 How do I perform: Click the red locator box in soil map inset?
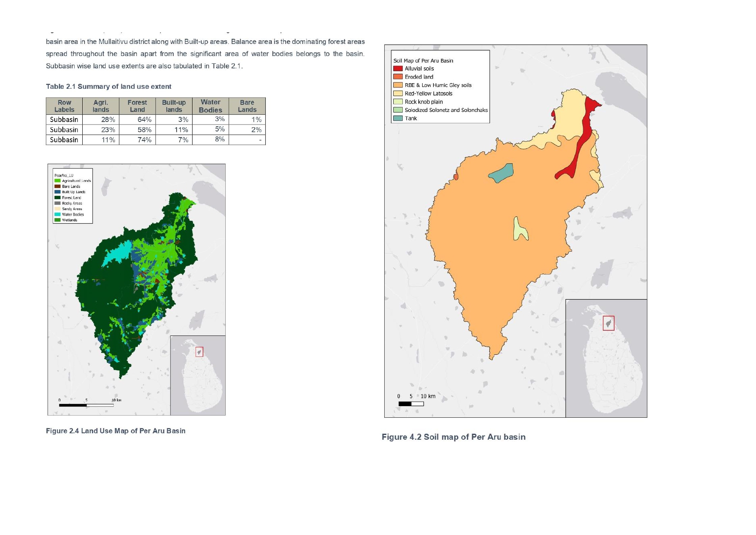click(x=608, y=323)
